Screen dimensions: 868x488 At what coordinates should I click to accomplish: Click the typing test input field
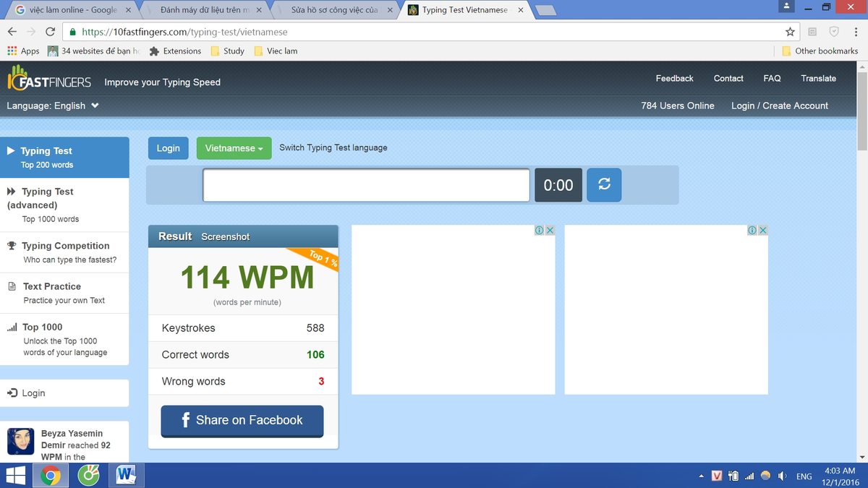(x=366, y=185)
